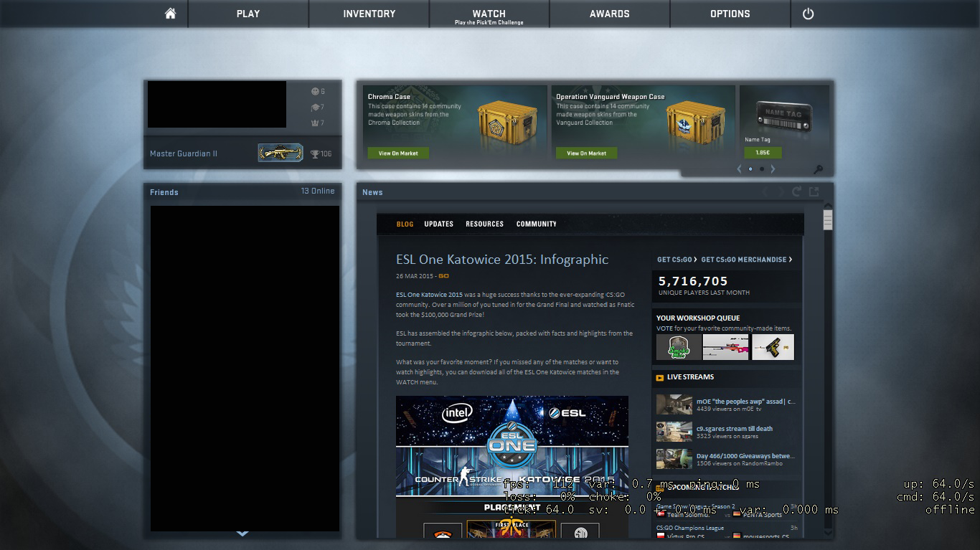The image size is (980, 550).
Task: Click the smiley commendation icon
Action: [x=314, y=91]
